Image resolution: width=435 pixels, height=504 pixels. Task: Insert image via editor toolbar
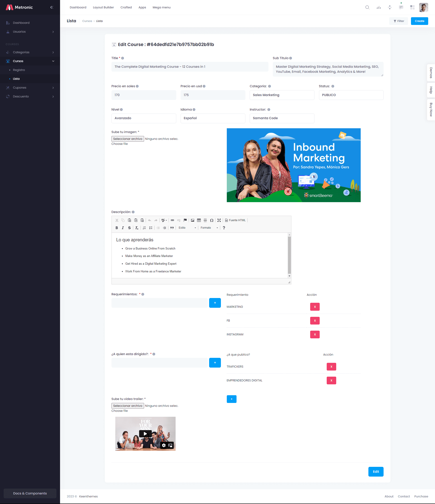coord(193,220)
